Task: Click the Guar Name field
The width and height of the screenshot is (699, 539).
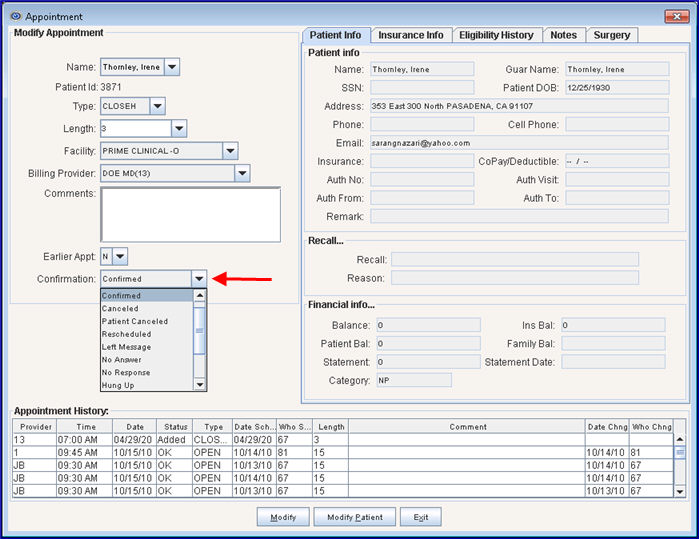Action: click(617, 69)
